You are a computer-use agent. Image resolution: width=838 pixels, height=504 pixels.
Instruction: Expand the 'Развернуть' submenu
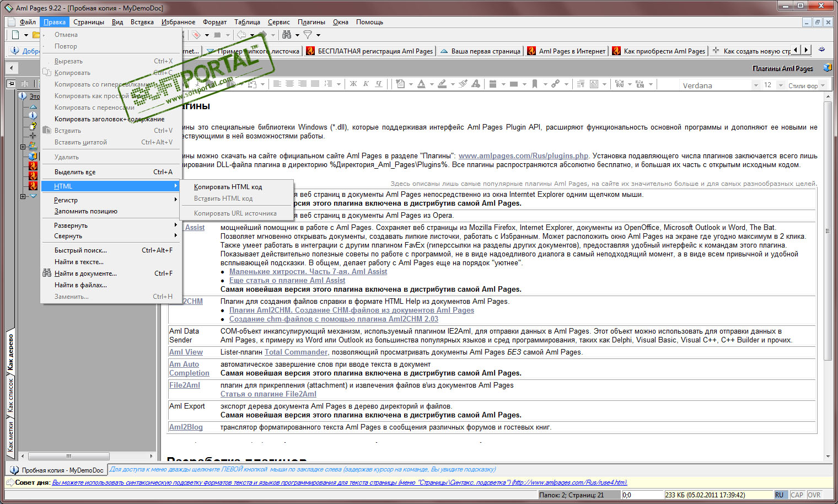click(111, 226)
